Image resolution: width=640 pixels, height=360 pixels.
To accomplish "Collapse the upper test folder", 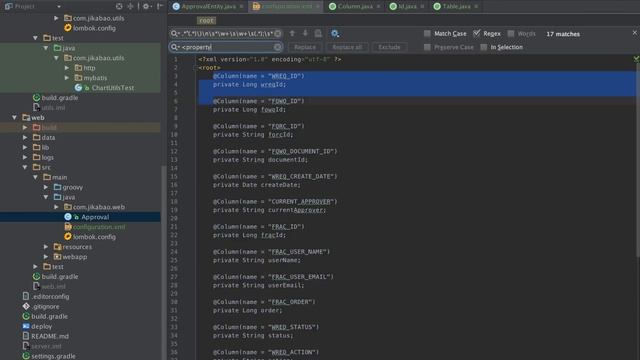I will point(36,38).
